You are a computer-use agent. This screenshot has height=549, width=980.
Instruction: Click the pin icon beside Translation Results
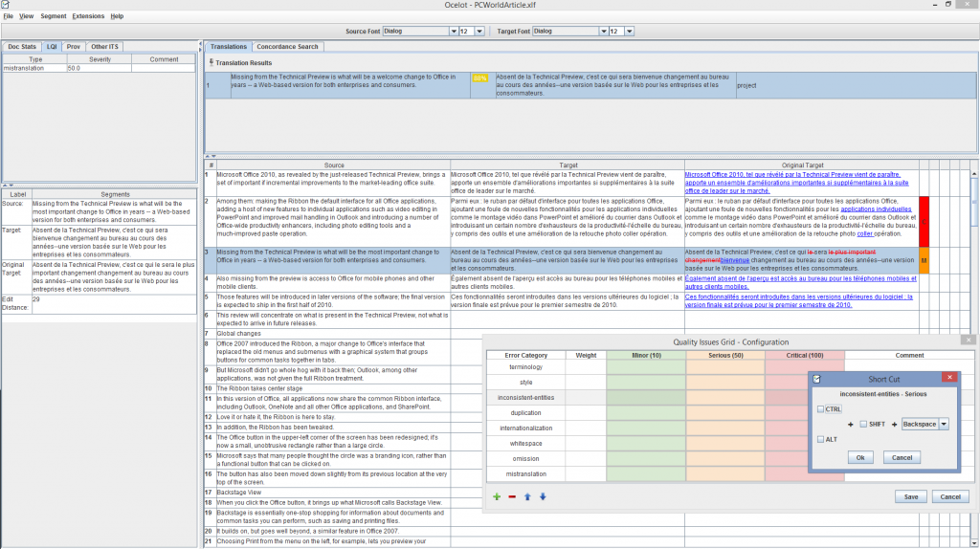[x=212, y=62]
